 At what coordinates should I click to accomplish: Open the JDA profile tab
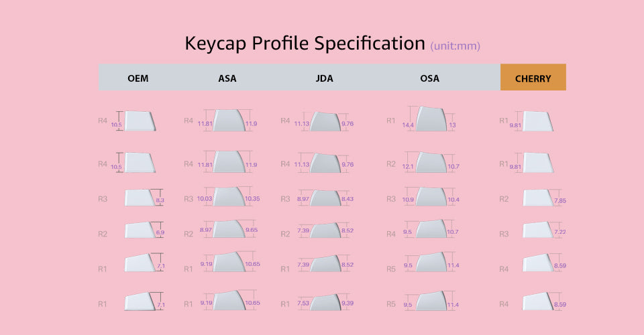[324, 78]
